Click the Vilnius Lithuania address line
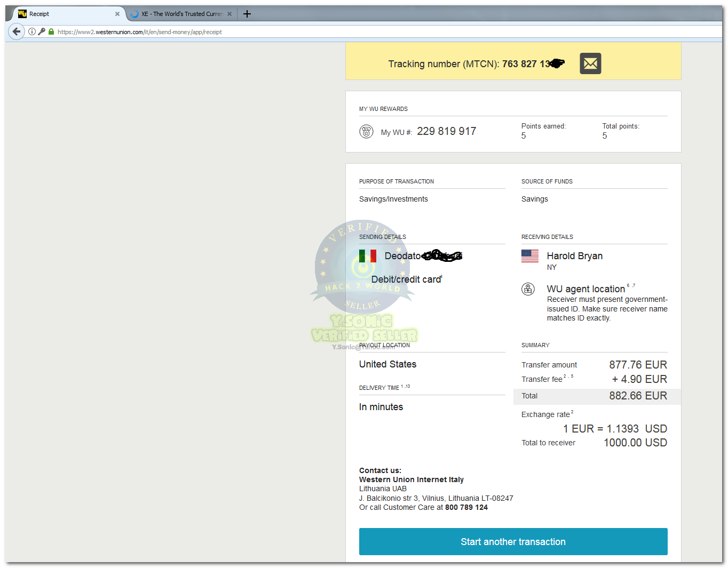Screen dimensions: 728x568 [x=436, y=498]
